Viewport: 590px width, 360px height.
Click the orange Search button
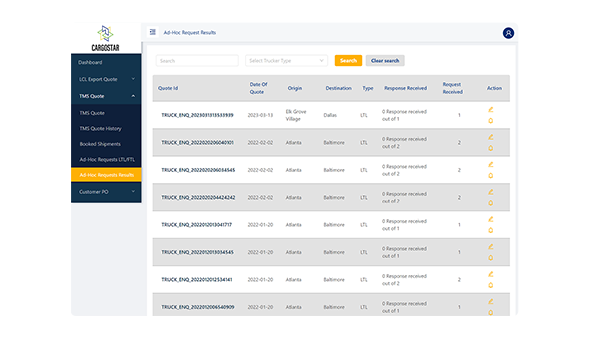point(348,61)
